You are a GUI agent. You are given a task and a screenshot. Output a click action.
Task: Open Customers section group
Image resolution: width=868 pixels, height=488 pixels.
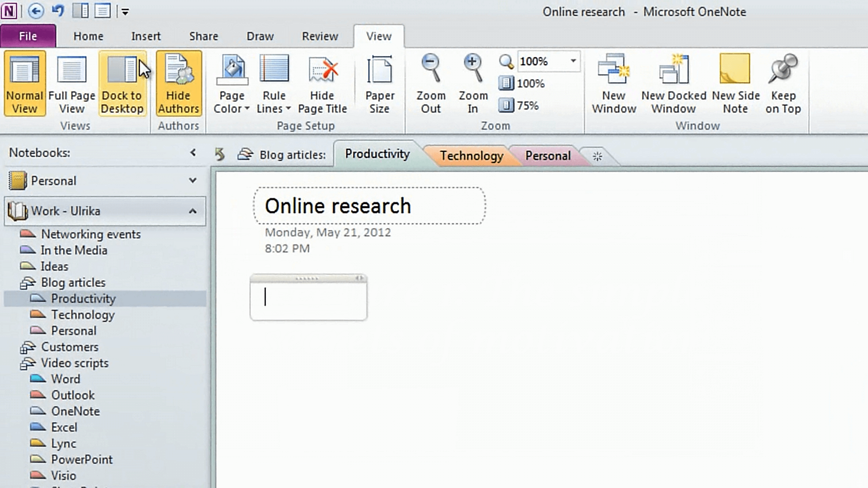pyautogui.click(x=70, y=347)
